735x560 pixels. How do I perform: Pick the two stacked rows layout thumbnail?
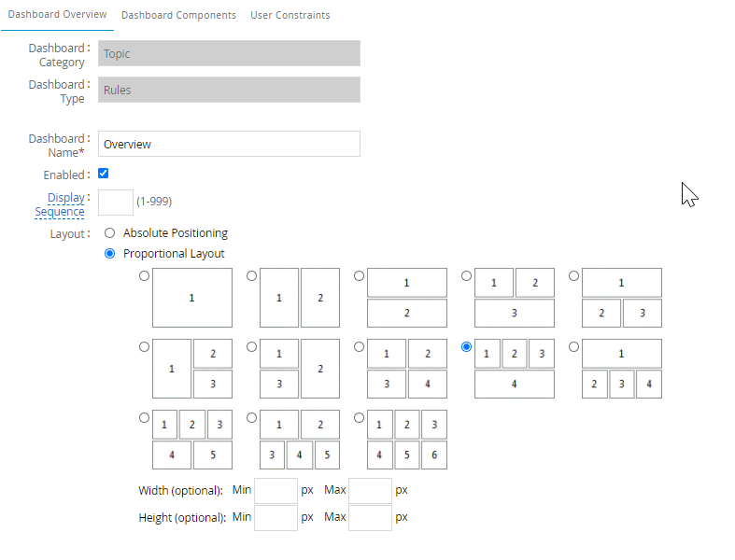[406, 298]
